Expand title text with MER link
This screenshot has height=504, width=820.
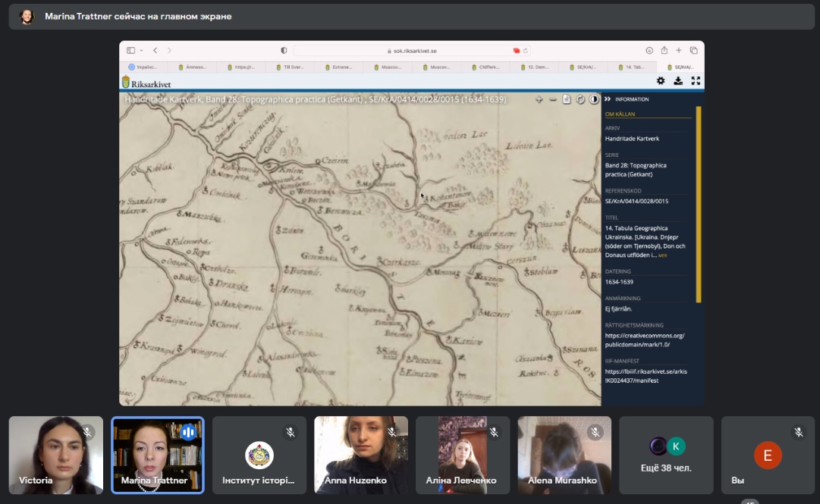pyautogui.click(x=662, y=256)
